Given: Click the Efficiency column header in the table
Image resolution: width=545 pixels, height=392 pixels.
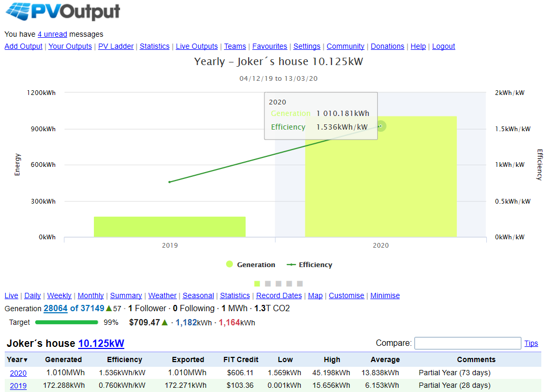Looking at the screenshot, I should click(x=124, y=359).
